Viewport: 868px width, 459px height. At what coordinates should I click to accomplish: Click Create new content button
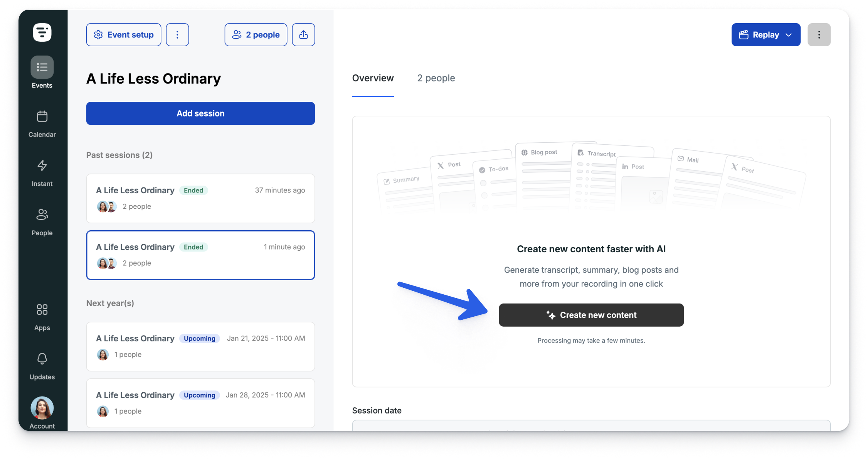tap(591, 315)
